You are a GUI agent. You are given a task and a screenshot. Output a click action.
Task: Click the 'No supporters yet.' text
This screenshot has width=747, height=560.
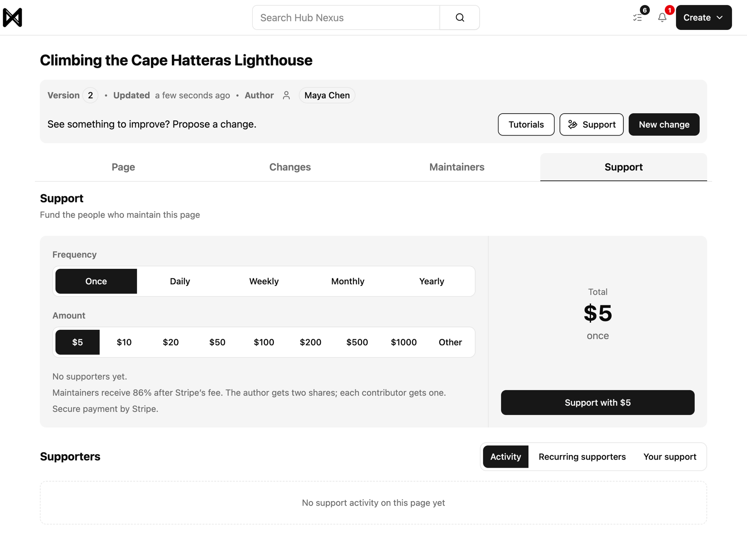pos(90,376)
